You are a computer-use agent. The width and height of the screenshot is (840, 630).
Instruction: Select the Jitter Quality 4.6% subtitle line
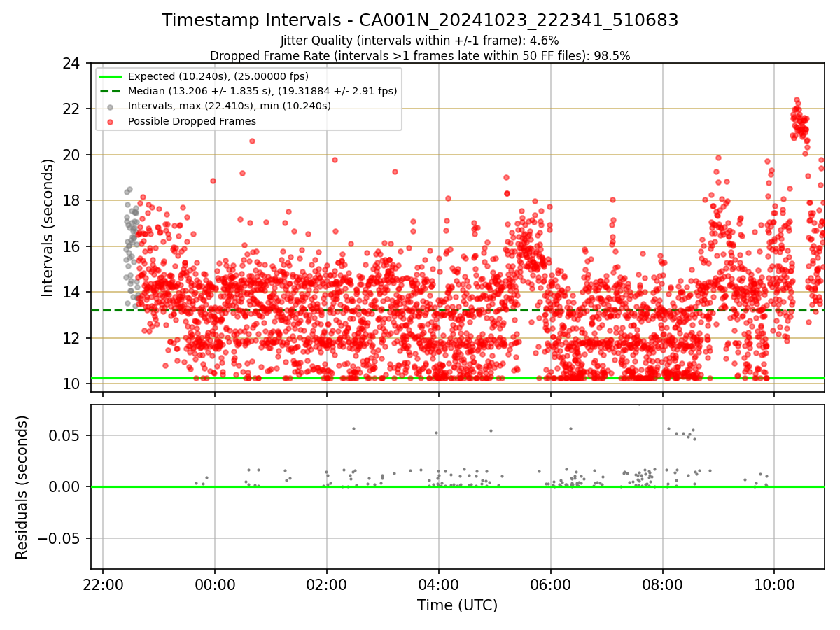(420, 41)
